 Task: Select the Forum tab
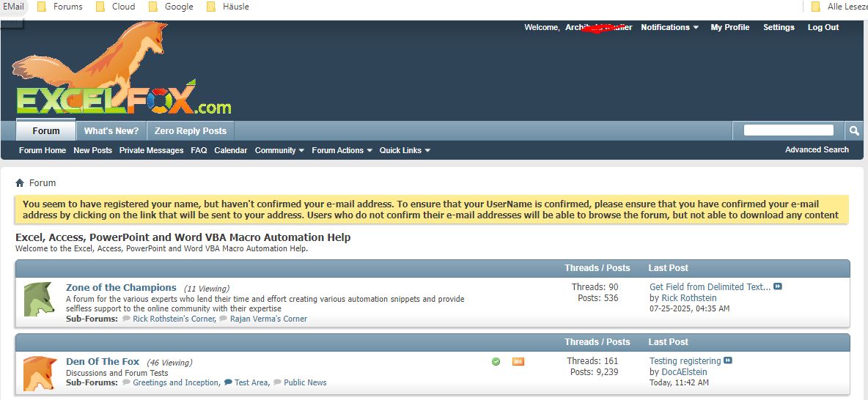point(46,130)
